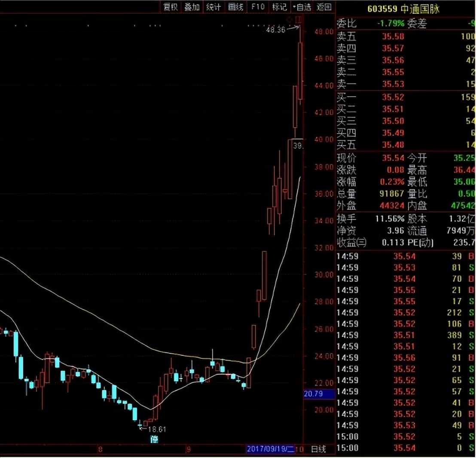Select the stock title 603559 中通国脉
The width and height of the screenshot is (476, 458).
pos(403,9)
